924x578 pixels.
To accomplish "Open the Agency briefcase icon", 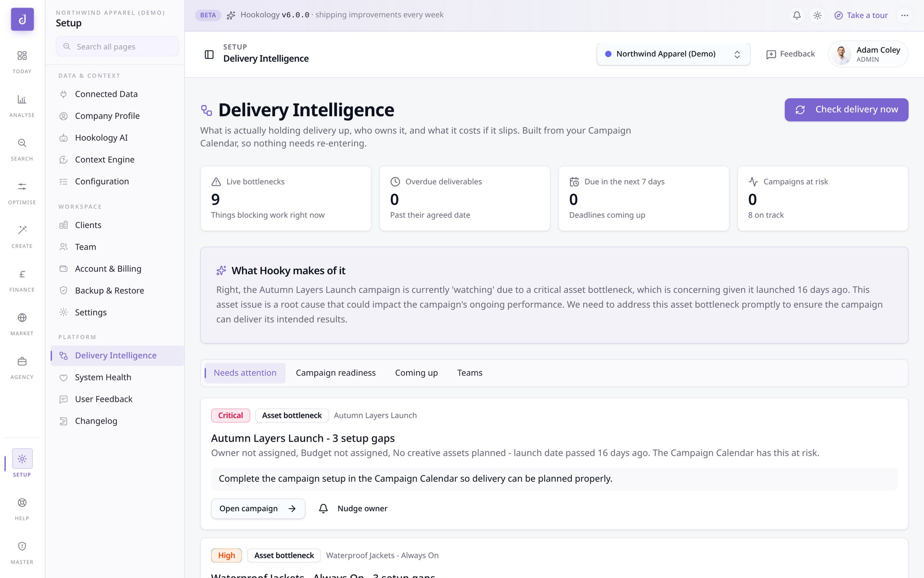I will (x=22, y=361).
